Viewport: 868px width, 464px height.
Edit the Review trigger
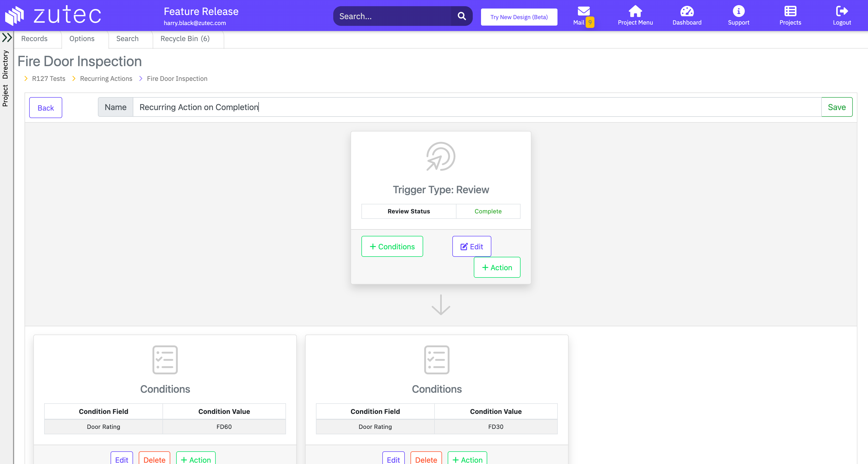point(471,246)
